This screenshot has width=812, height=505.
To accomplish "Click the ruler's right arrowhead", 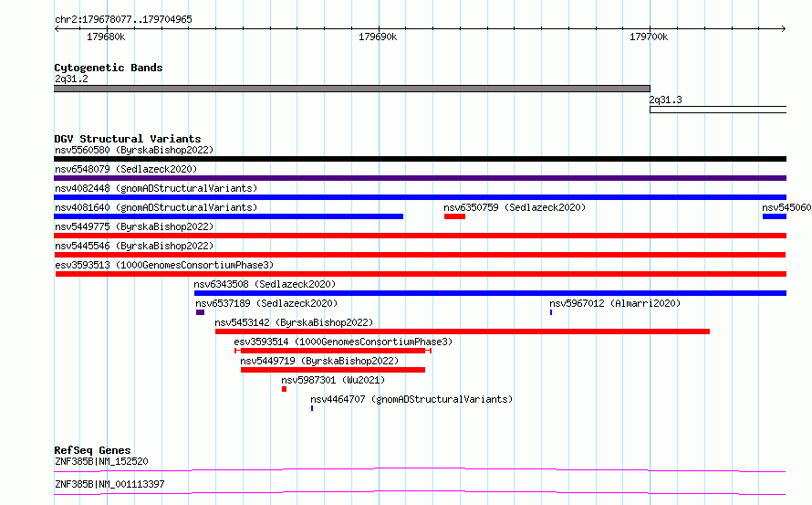I will 783,29.
